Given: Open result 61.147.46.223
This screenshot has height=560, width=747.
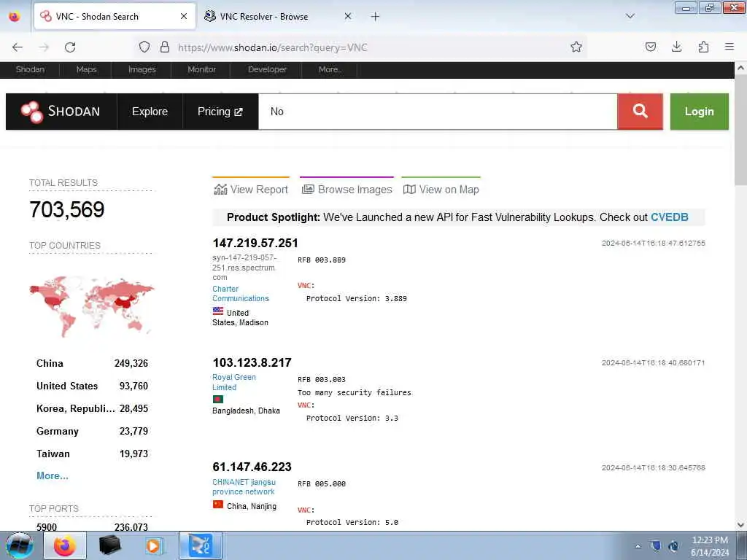Looking at the screenshot, I should click(252, 467).
